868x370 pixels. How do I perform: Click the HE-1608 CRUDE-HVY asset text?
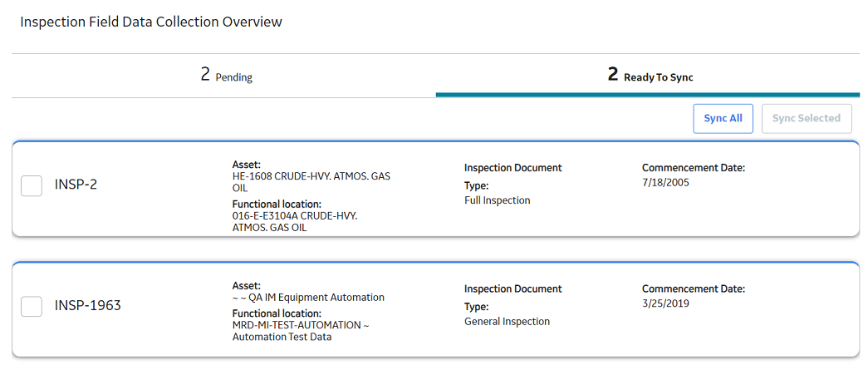pos(311,182)
